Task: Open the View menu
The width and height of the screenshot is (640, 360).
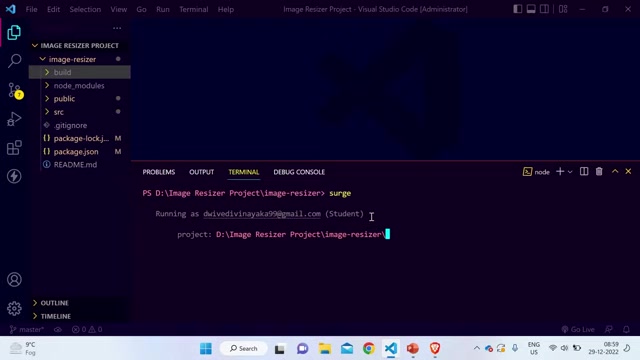Action: click(119, 9)
